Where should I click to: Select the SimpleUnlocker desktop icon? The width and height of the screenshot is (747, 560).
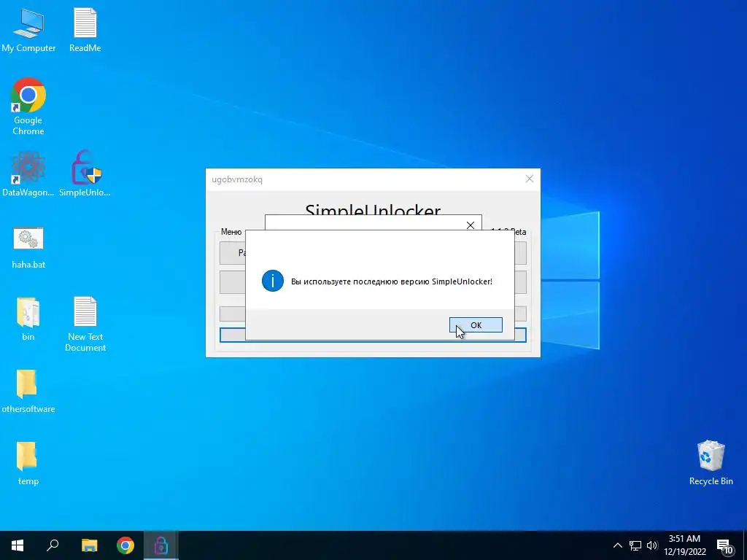point(85,174)
